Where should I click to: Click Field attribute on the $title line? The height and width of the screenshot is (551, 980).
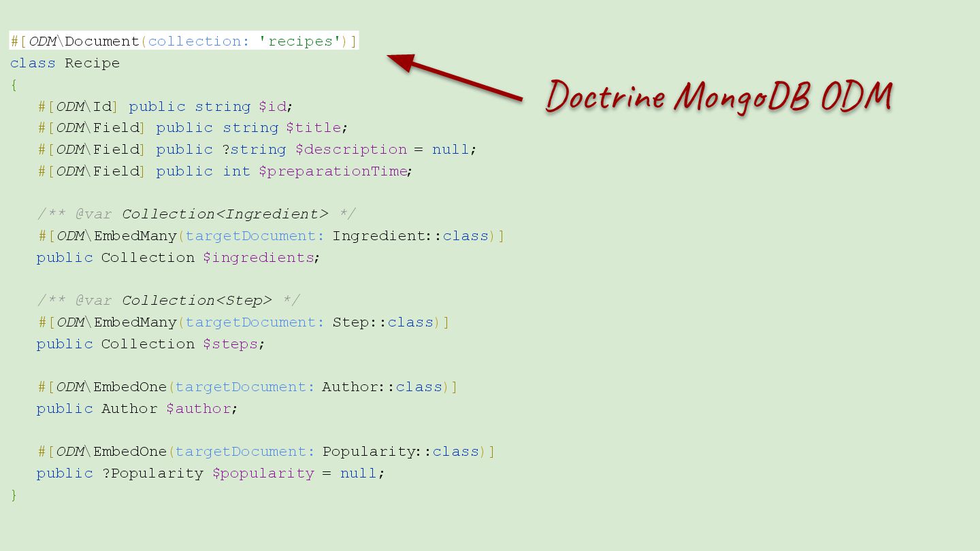coord(116,128)
